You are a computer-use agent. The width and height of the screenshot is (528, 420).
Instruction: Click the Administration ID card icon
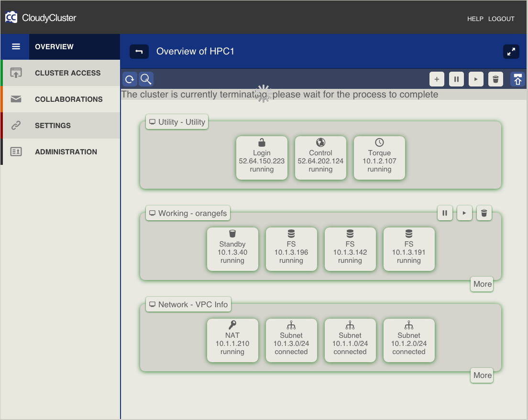tap(16, 151)
